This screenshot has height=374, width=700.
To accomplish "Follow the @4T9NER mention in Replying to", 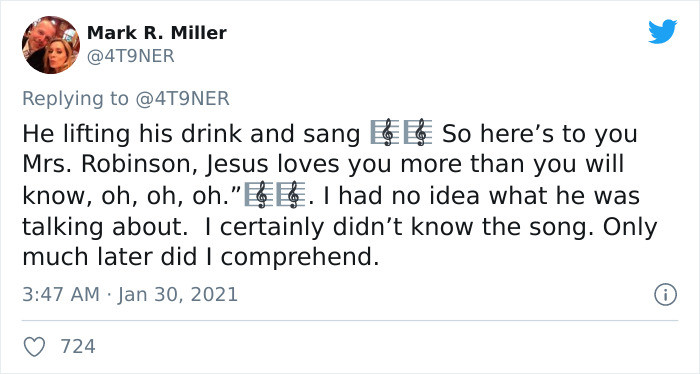I will click(x=182, y=98).
